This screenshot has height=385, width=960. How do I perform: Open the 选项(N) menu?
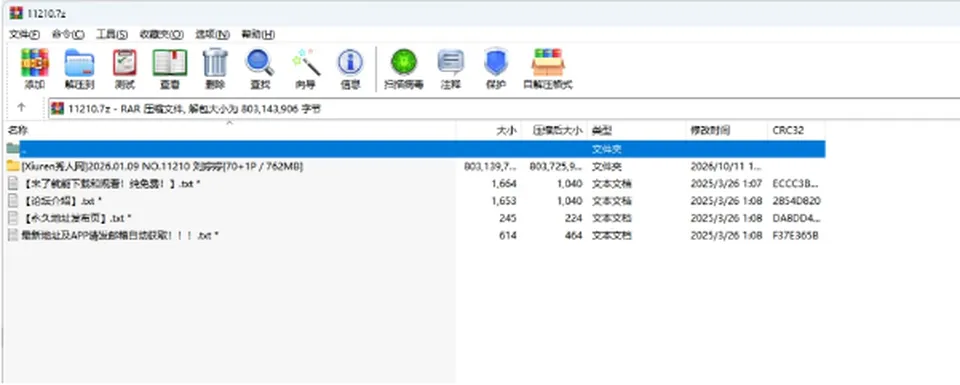212,34
